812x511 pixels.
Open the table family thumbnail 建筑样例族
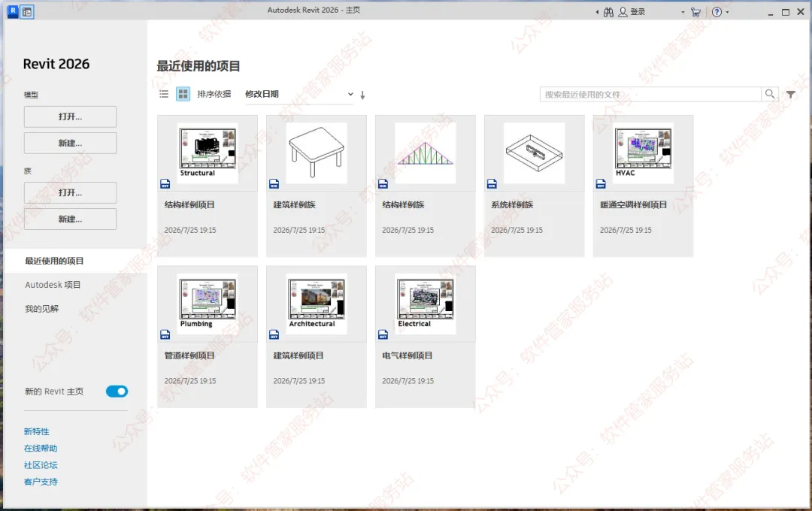[x=317, y=153]
